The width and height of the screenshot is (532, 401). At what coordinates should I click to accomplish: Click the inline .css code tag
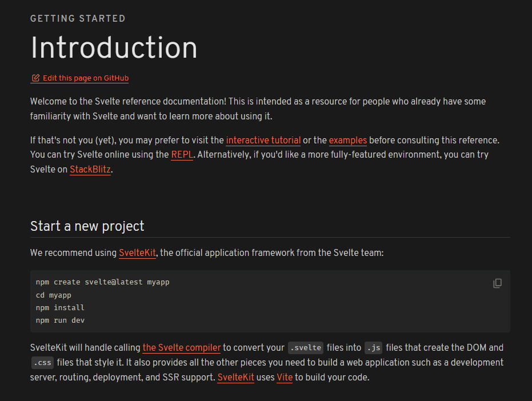pos(42,363)
